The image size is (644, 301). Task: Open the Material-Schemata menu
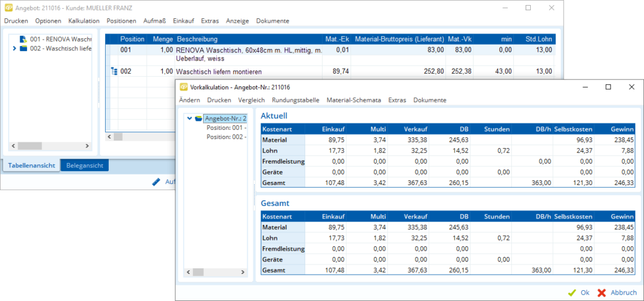click(x=353, y=100)
